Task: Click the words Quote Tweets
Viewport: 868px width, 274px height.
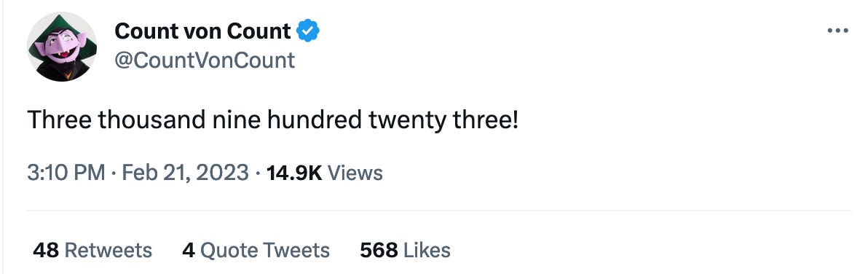Action: coord(265,250)
